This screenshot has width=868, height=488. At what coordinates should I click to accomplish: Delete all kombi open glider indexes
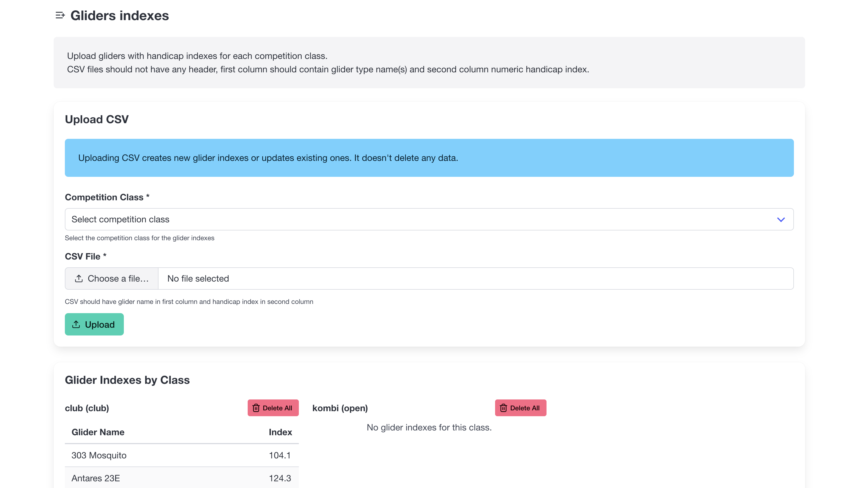(520, 408)
